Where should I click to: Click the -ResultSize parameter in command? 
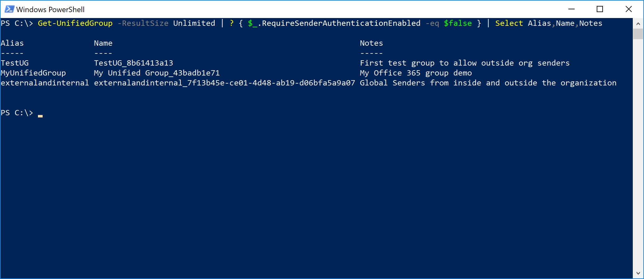click(143, 23)
